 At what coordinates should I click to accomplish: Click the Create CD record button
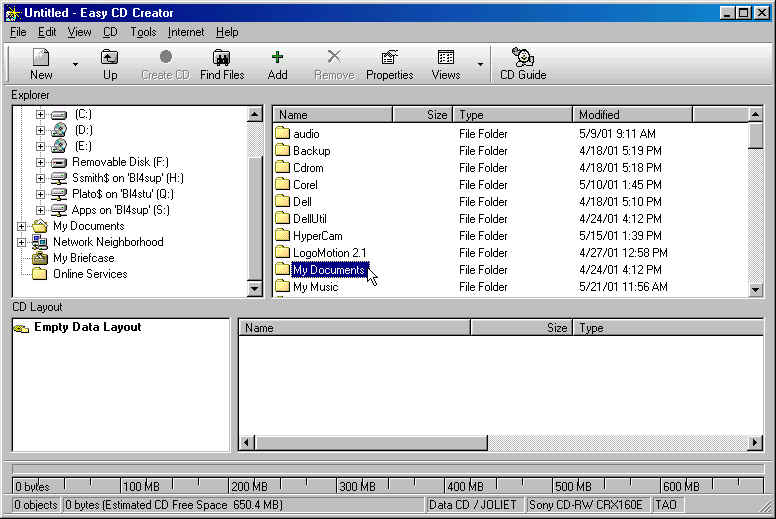(165, 64)
